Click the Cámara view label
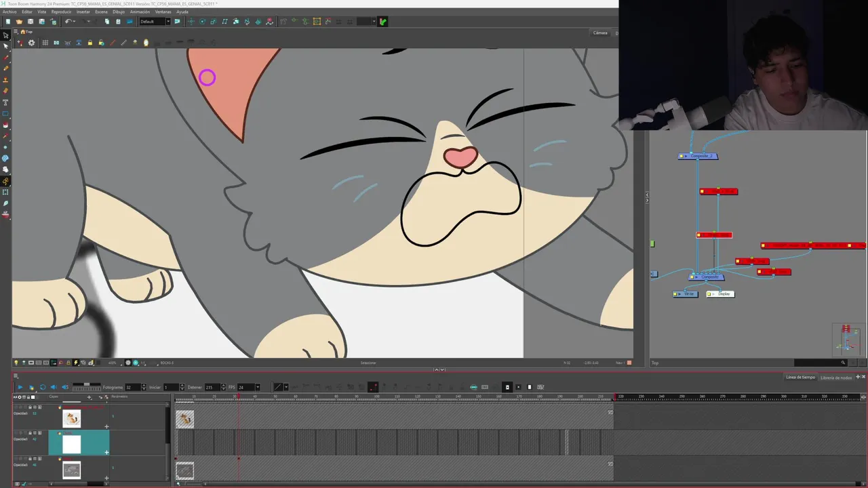868x488 pixels. 600,33
